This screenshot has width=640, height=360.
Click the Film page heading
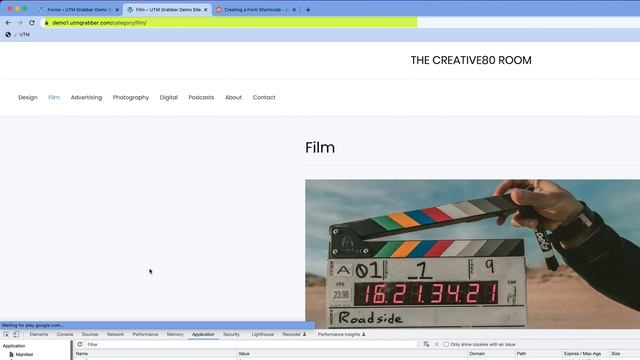[x=320, y=148]
